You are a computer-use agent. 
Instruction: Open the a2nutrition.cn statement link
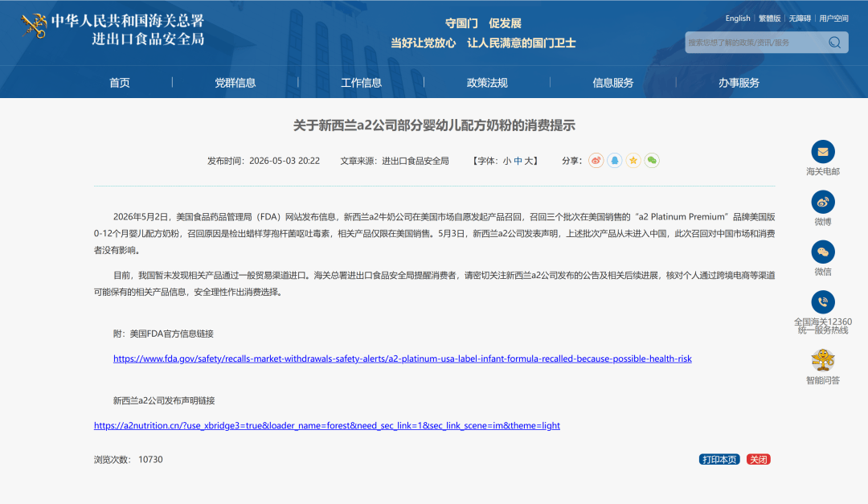click(x=326, y=425)
